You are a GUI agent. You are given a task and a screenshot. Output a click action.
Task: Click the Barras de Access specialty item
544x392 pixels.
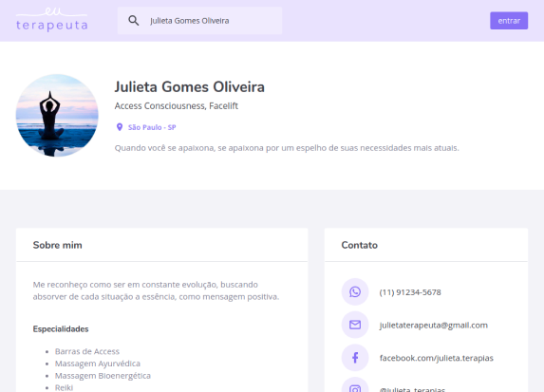[87, 351]
